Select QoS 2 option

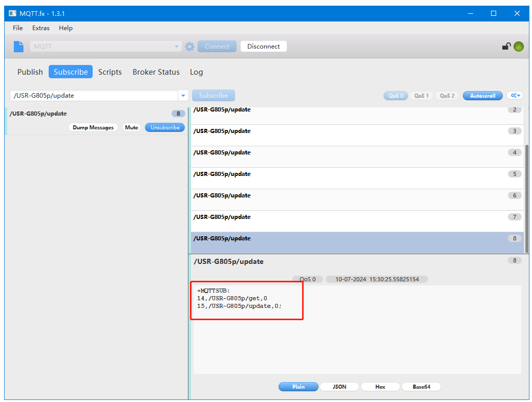(446, 96)
